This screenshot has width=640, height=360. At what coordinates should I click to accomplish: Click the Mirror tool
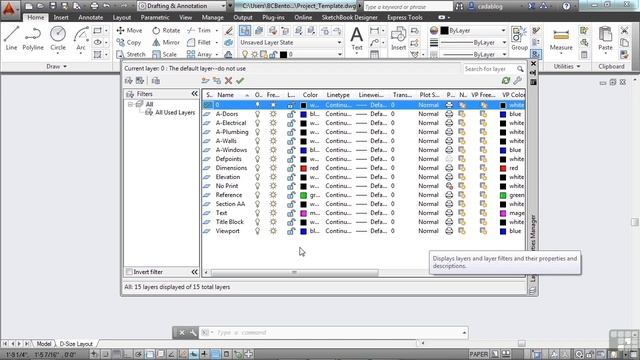(x=166, y=42)
